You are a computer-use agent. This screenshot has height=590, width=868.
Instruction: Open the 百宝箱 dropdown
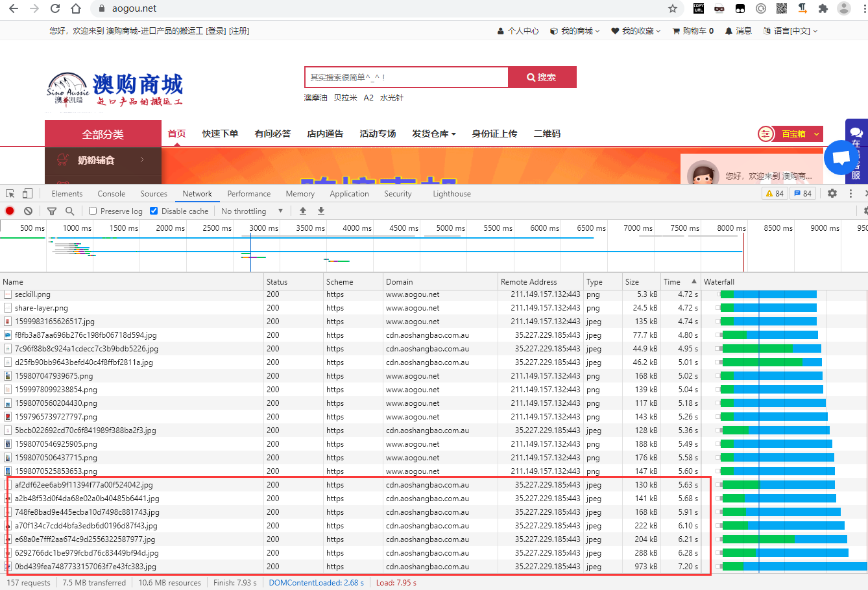[x=790, y=134]
